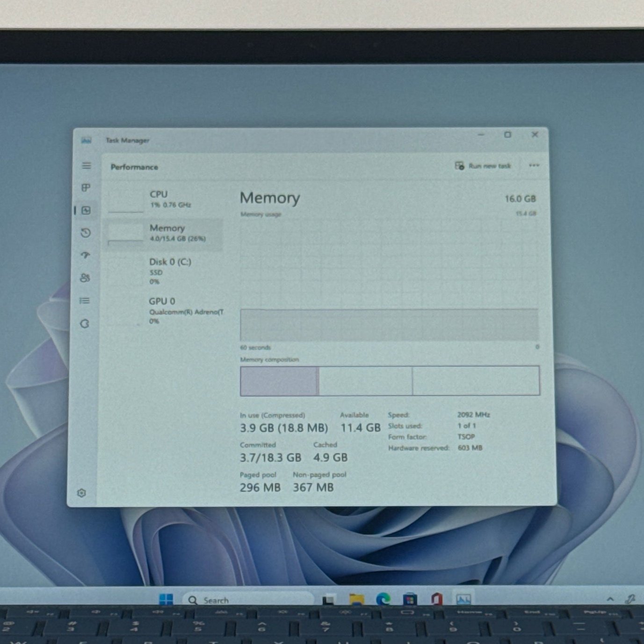Open the Processes page in sidebar
This screenshot has width=644, height=644.
pyautogui.click(x=86, y=188)
